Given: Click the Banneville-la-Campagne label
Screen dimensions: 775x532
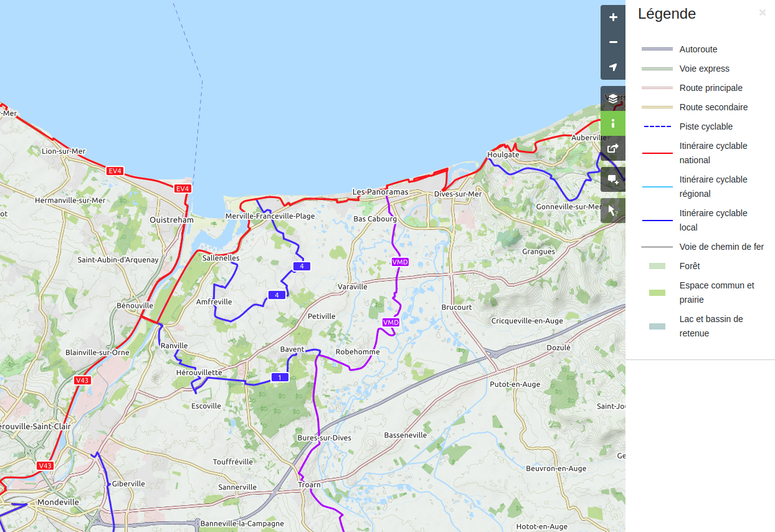Looking at the screenshot, I should tap(242, 523).
